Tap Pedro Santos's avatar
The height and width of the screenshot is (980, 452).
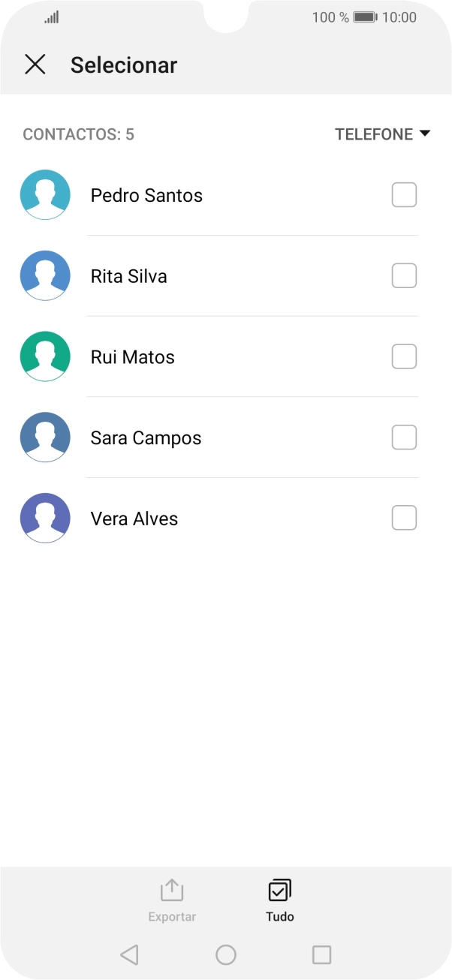coord(45,194)
